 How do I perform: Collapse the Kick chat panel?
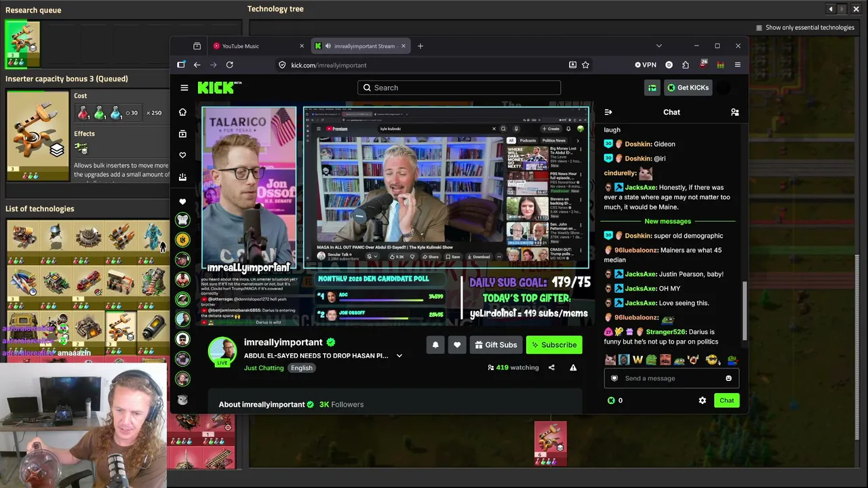point(608,112)
